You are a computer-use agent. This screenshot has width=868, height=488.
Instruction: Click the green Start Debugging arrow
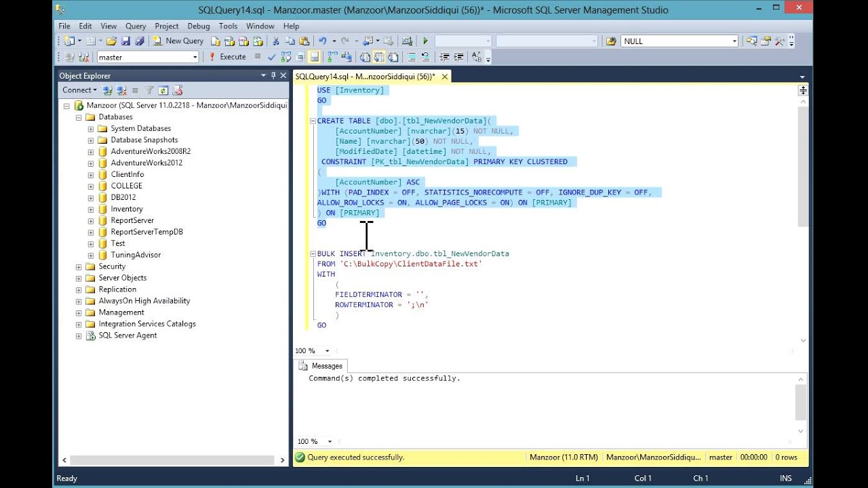pos(425,41)
